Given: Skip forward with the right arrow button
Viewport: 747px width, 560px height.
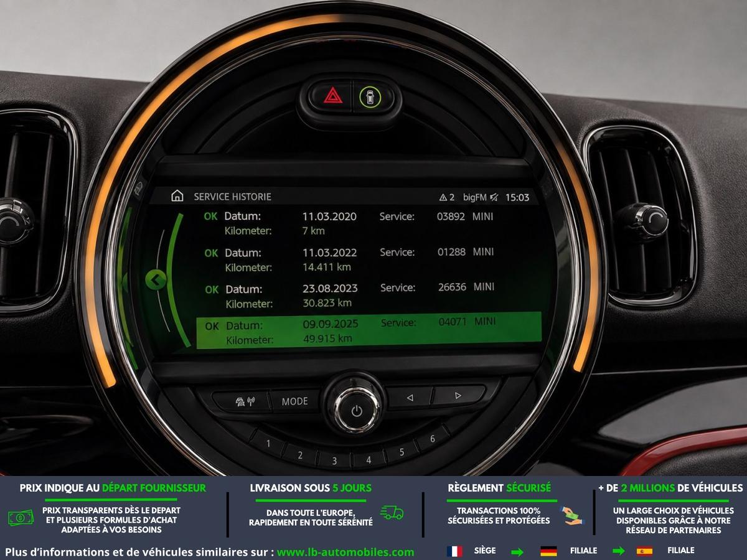Looking at the screenshot, I should (458, 395).
